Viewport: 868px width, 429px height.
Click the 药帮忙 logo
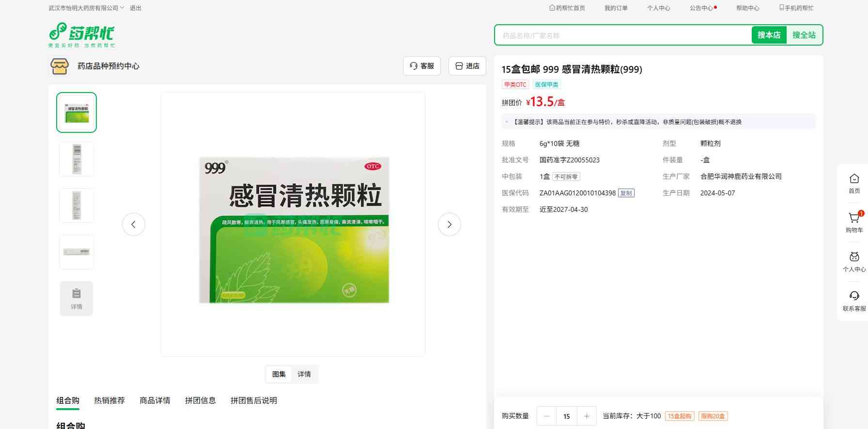81,35
